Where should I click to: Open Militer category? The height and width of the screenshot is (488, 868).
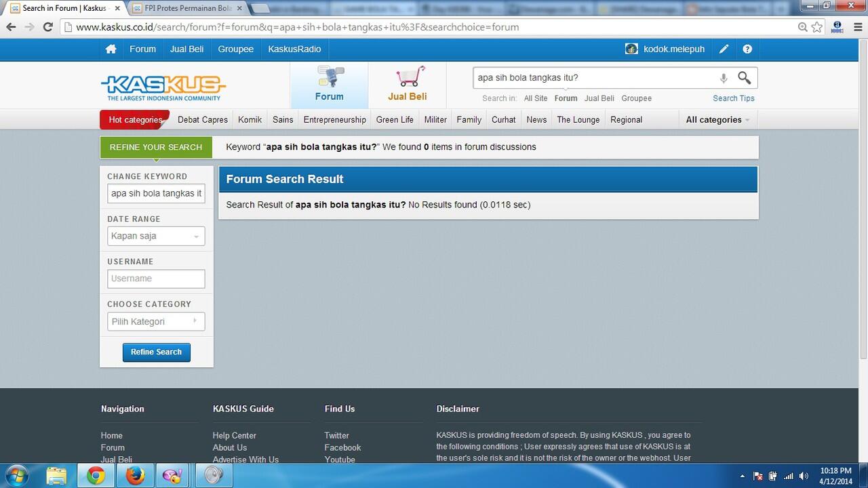tap(435, 119)
